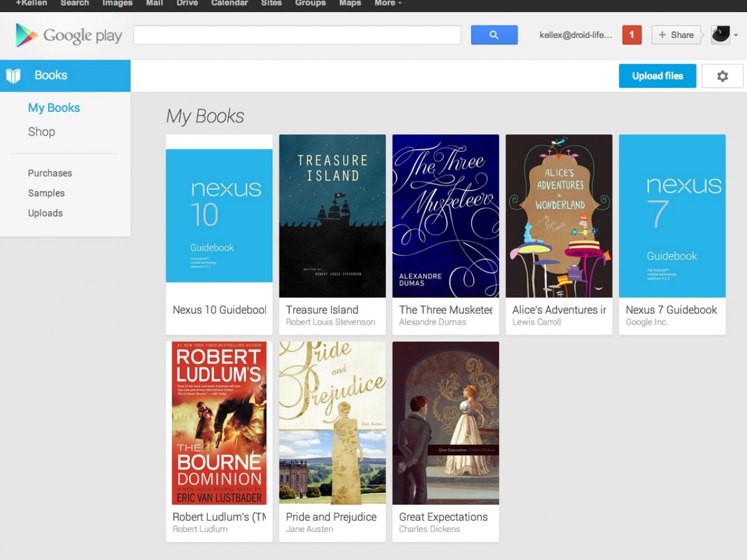Show Purchases filter
This screenshot has height=560, width=747.
(x=50, y=173)
